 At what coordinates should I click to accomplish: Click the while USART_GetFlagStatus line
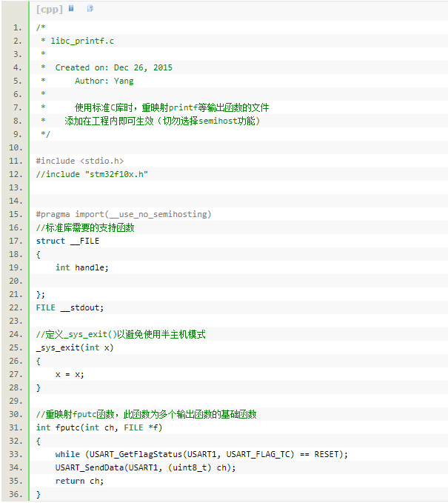click(201, 454)
